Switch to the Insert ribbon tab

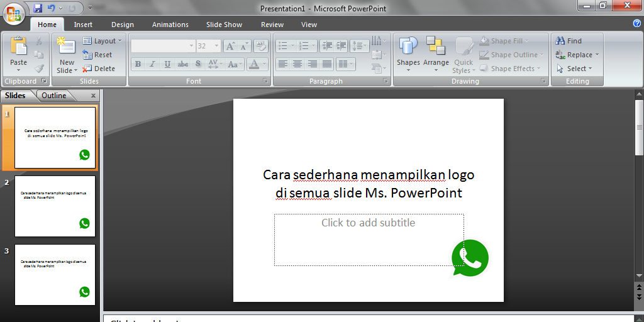tap(83, 25)
